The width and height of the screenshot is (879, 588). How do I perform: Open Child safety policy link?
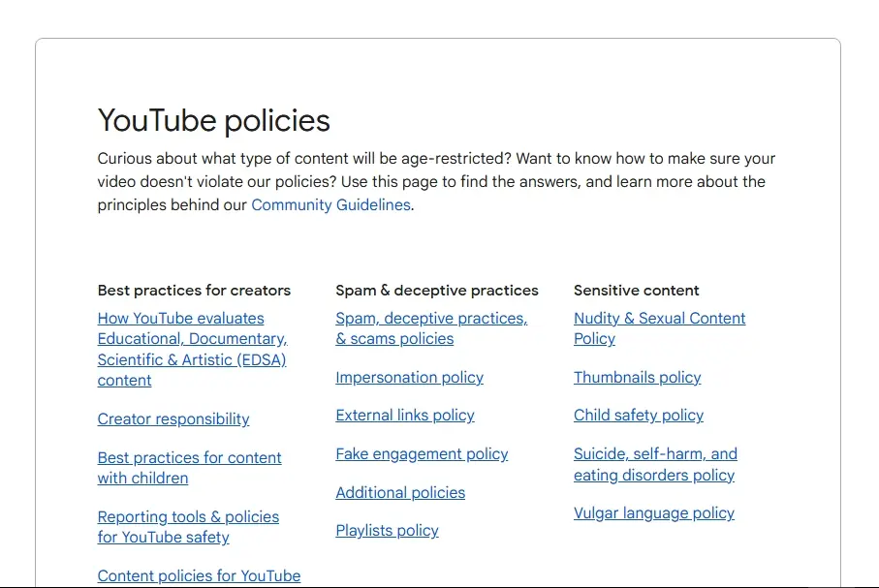pyautogui.click(x=638, y=416)
